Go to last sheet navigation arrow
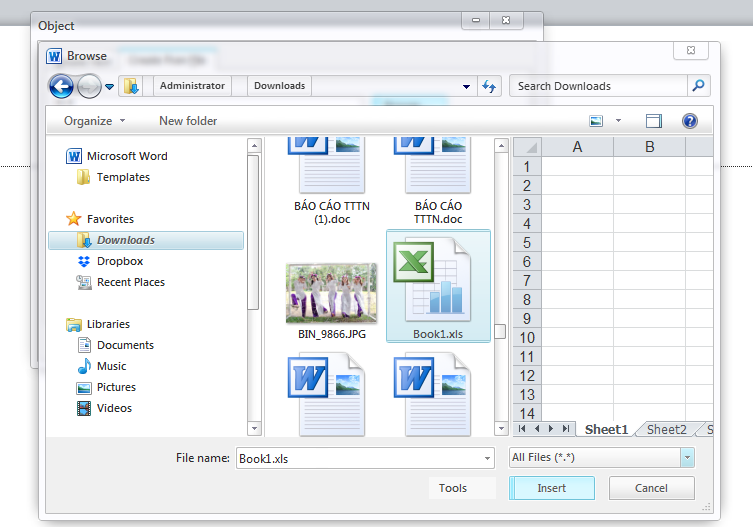 [566, 429]
